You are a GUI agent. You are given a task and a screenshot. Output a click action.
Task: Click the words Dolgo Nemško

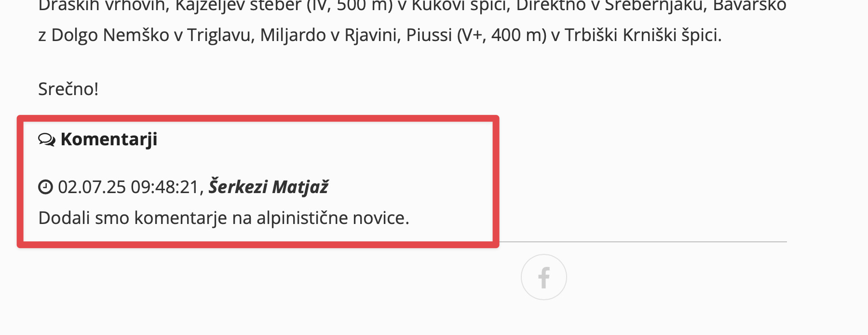click(x=110, y=35)
